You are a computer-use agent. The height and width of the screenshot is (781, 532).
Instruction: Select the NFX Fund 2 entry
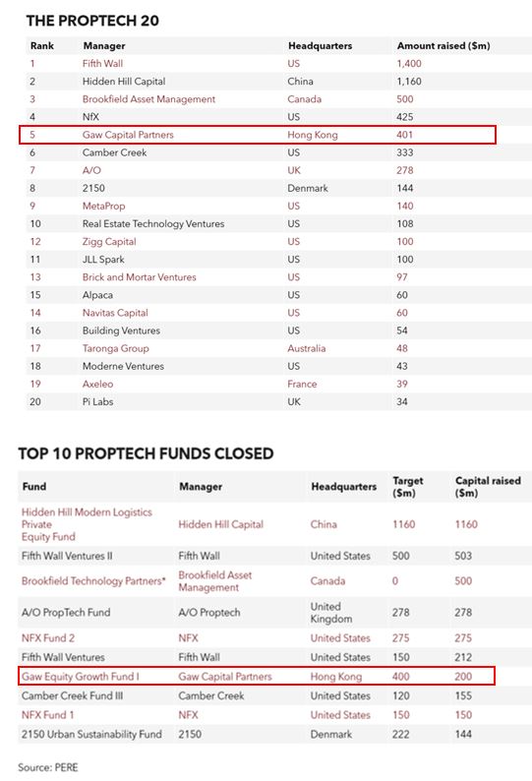48,638
